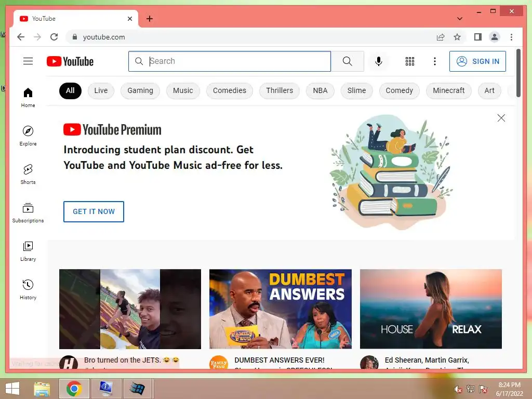Click the YouTube logo in the header
Viewport: 532px width, 399px height.
point(70,61)
